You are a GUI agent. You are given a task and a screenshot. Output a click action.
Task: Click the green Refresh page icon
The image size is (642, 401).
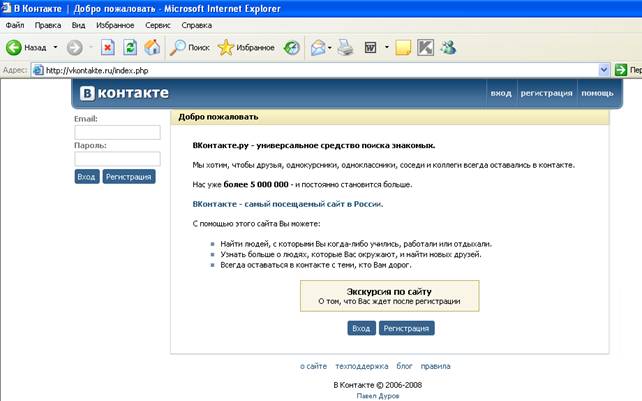coord(130,47)
